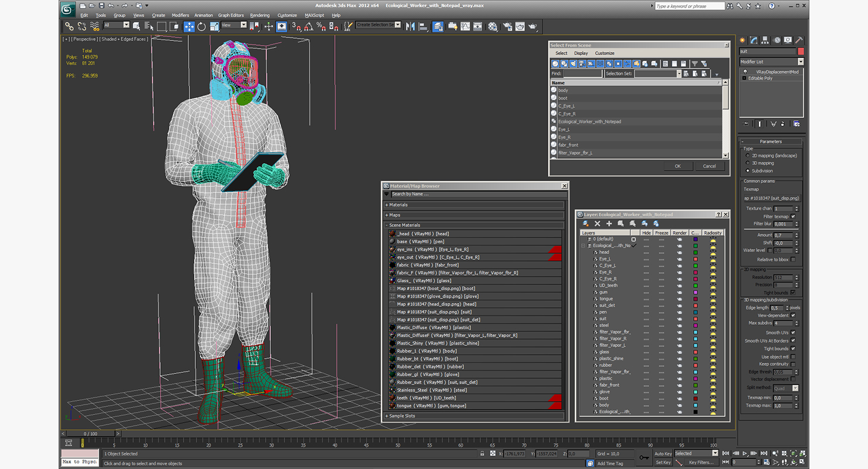Click the red object color swatch beside suit name

pyautogui.click(x=801, y=52)
